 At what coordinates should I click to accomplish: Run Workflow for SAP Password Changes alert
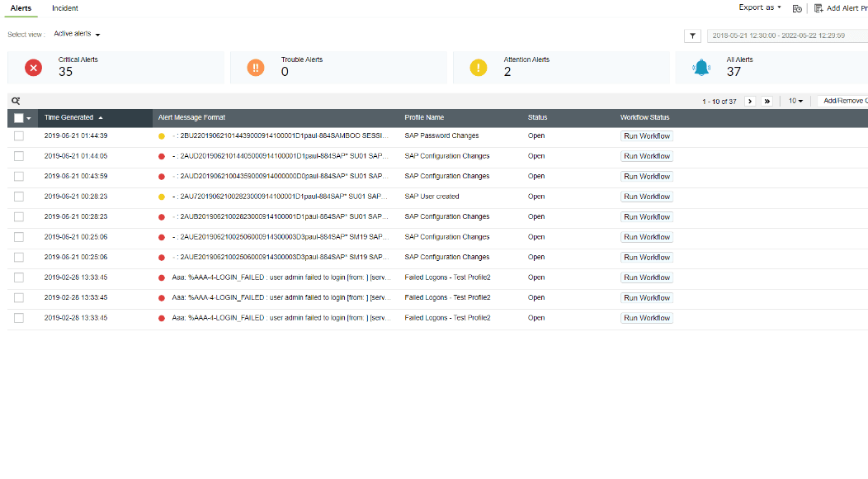[647, 135]
